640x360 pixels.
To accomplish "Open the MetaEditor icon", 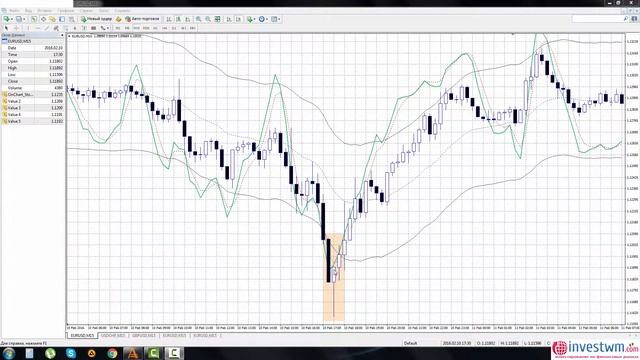I will pos(118,19).
